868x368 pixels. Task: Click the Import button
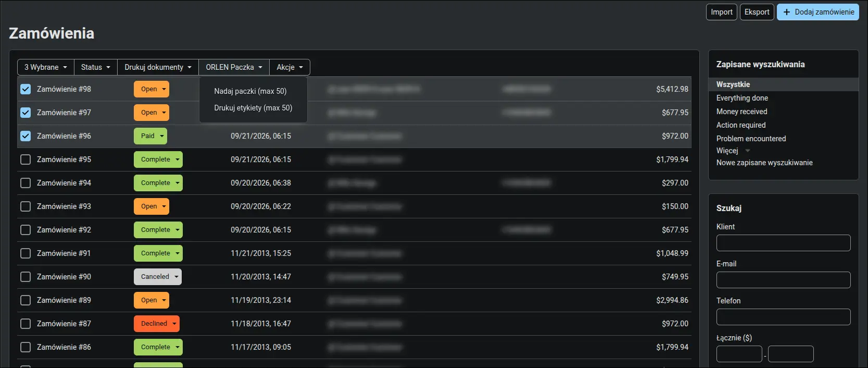pyautogui.click(x=722, y=12)
